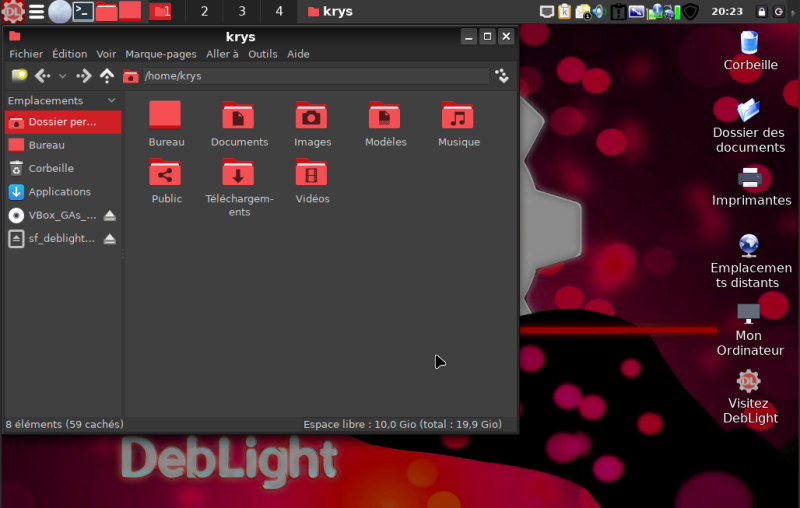Open the Outils menu
Image resolution: width=800 pixels, height=508 pixels.
(262, 54)
